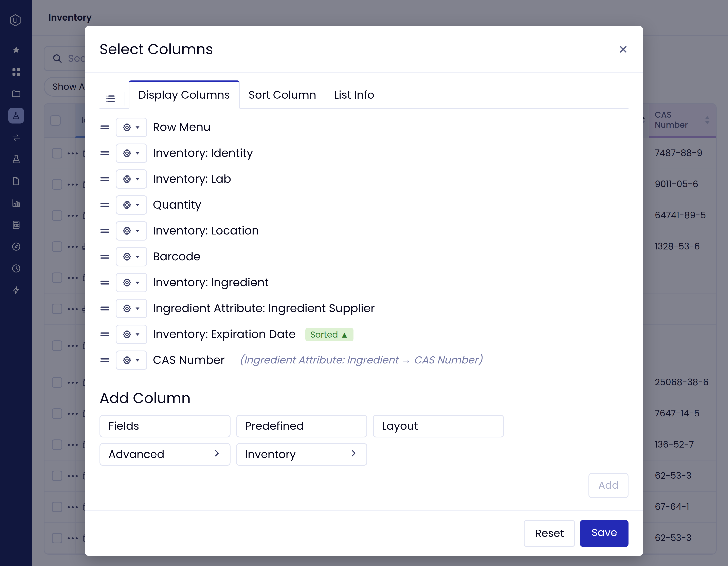This screenshot has height=566, width=728.
Task: Click the hexagon U logo in sidebar
Action: tap(15, 20)
